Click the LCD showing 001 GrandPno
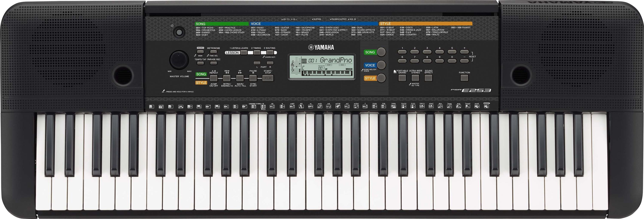The image size is (644, 219). 322,67
